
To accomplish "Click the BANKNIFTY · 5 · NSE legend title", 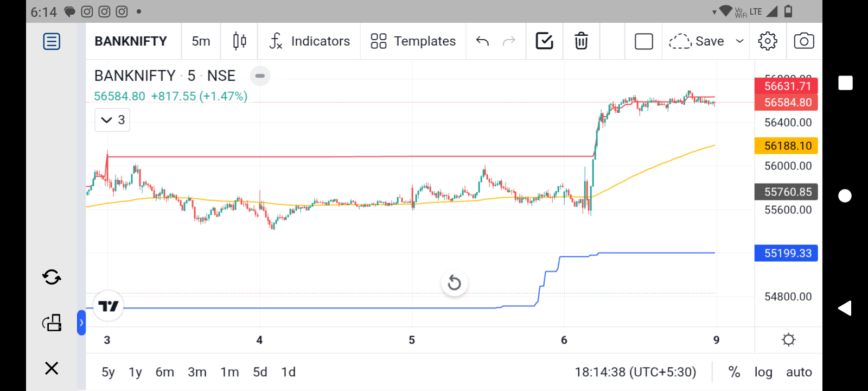I will point(165,75).
